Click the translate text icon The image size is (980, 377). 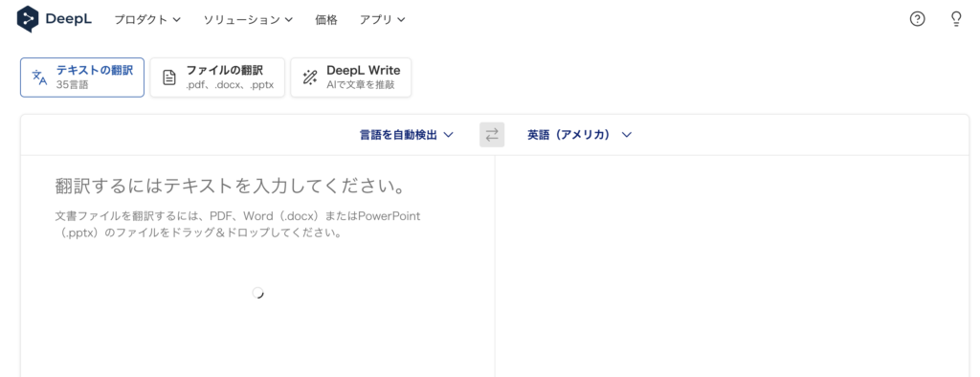pos(39,78)
